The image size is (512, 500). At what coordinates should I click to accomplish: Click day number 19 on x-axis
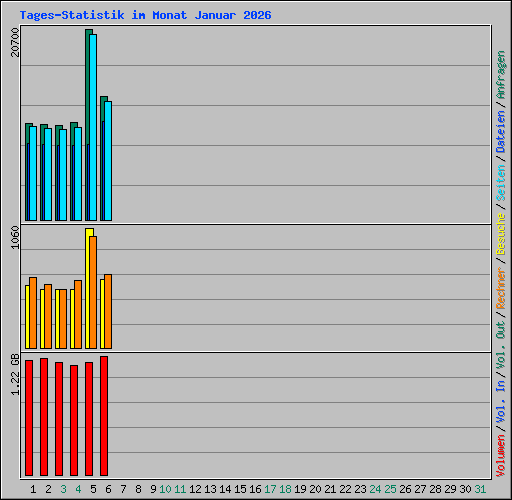tap(300, 489)
